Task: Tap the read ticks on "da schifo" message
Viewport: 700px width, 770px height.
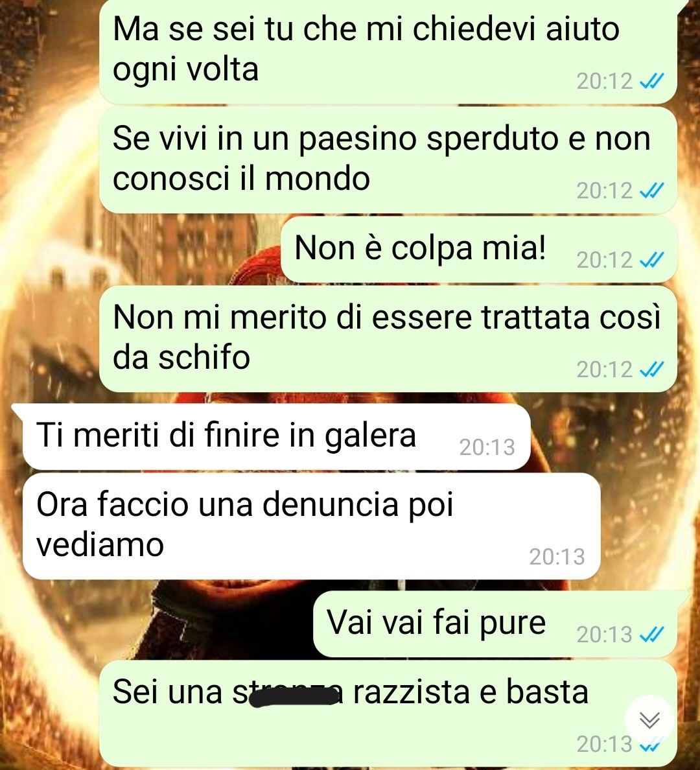Action: point(652,369)
